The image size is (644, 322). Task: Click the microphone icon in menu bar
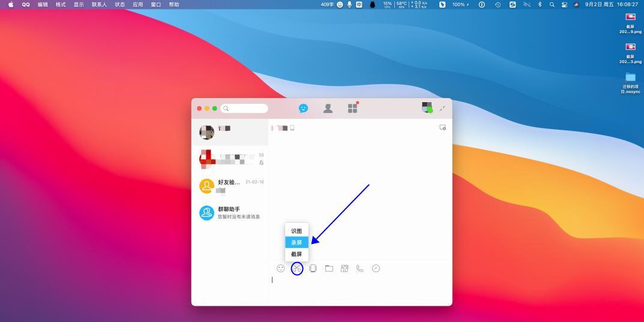pos(349,5)
